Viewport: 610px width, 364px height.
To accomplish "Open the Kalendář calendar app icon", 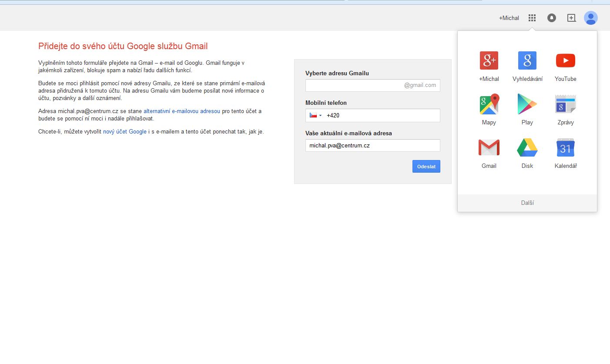I will [566, 148].
